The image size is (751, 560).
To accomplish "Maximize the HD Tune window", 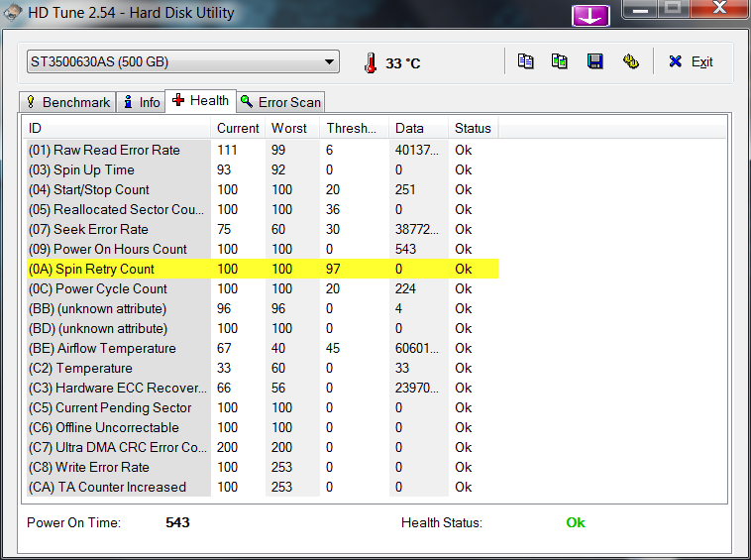I will [674, 9].
